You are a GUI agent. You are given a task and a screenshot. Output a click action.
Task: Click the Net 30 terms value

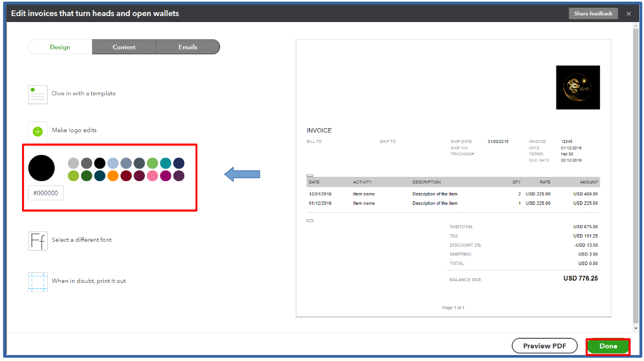click(x=567, y=154)
